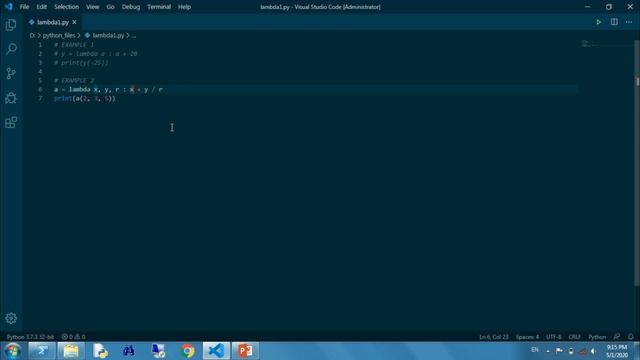Close the lambda1.py tab
Screen dimensions: 640x360
tap(74, 22)
